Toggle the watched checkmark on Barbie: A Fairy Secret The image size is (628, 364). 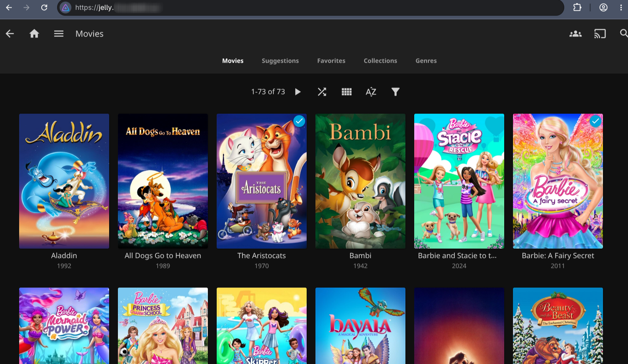coord(596,121)
